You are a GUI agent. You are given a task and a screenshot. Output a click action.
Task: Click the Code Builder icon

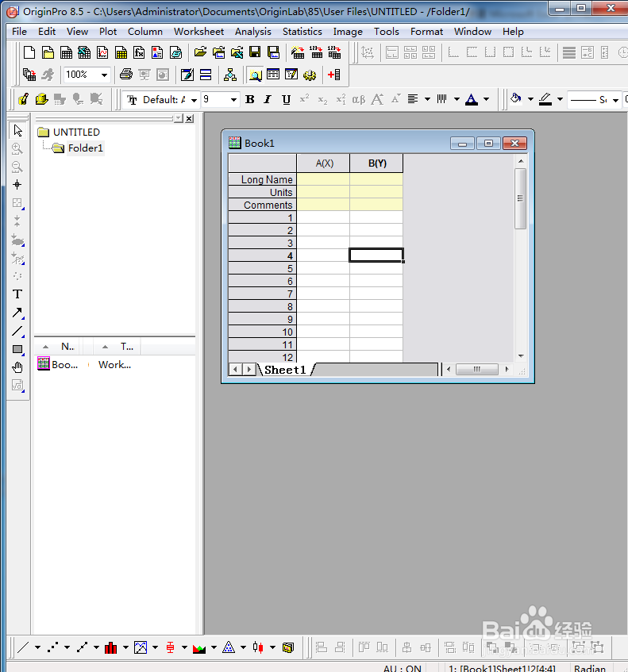click(x=310, y=75)
